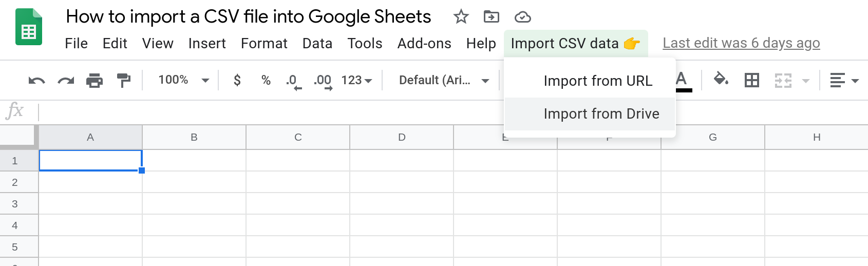Select row 2 header
The height and width of the screenshot is (266, 868).
click(19, 182)
